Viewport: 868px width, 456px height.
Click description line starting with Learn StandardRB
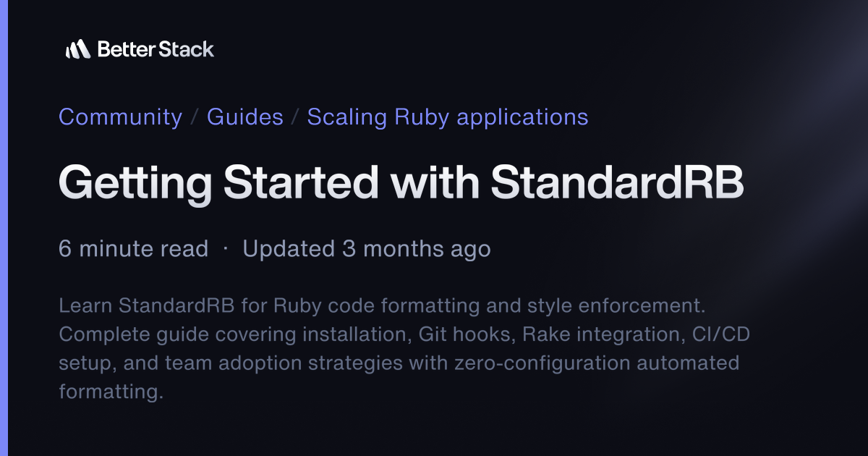click(382, 305)
